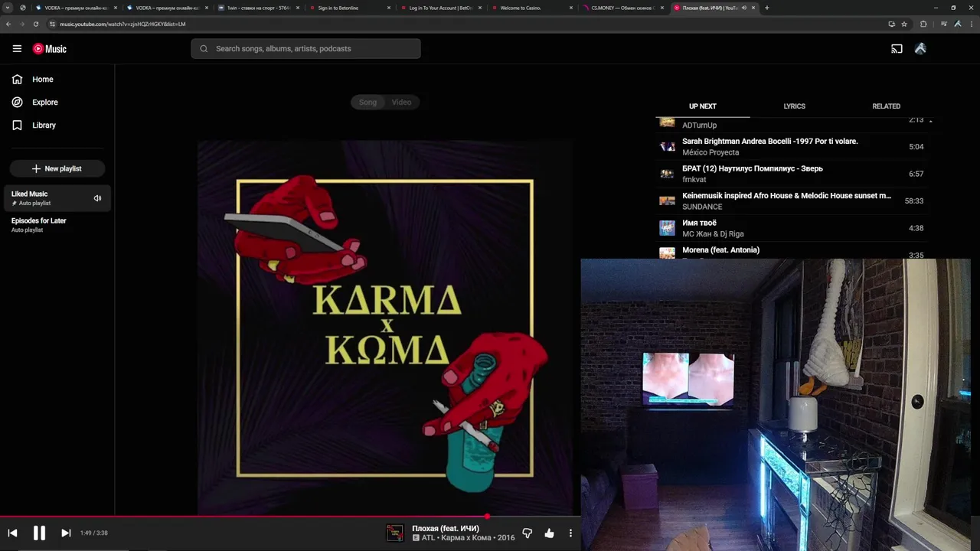Click the Sarah Brightman track thumbnail
980x551 pixels.
coord(668,146)
